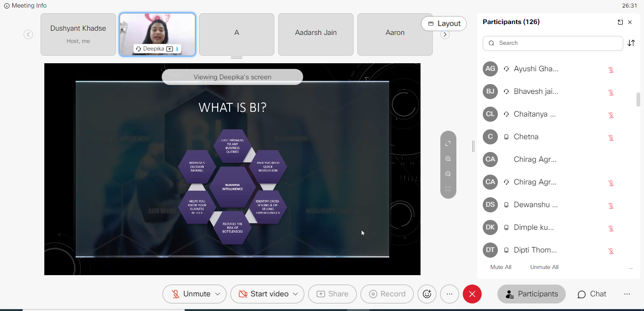Click Mute All
This screenshot has width=644, height=311.
click(501, 267)
